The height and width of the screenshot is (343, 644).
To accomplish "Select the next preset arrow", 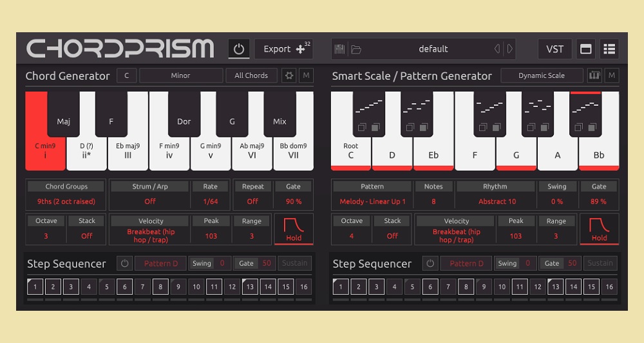I will click(509, 49).
